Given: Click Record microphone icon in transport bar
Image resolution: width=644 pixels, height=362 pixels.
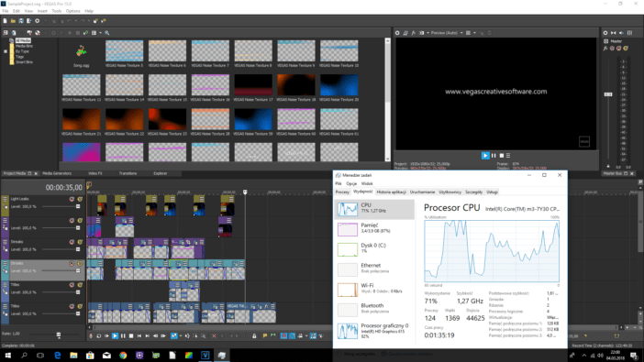Looking at the screenshot, I should click(91, 335).
